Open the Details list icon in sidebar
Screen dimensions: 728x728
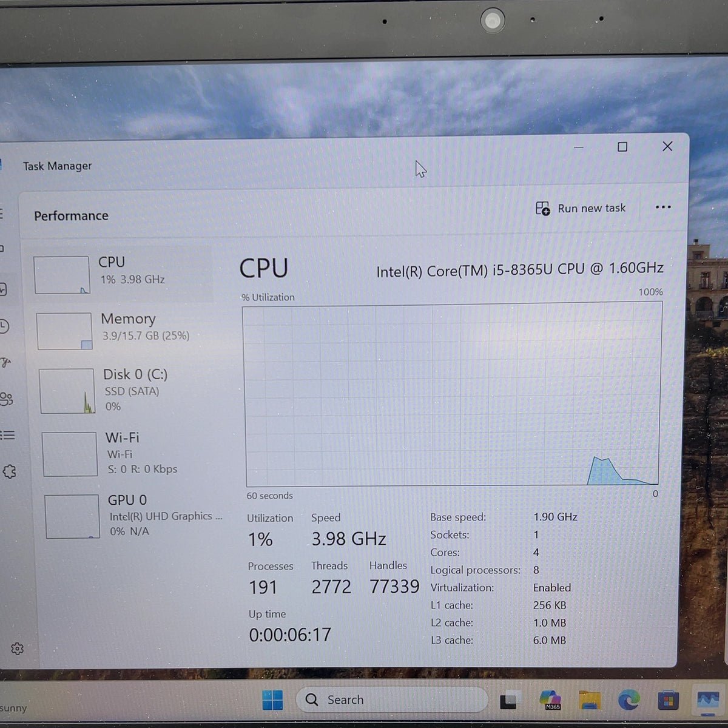click(7, 435)
